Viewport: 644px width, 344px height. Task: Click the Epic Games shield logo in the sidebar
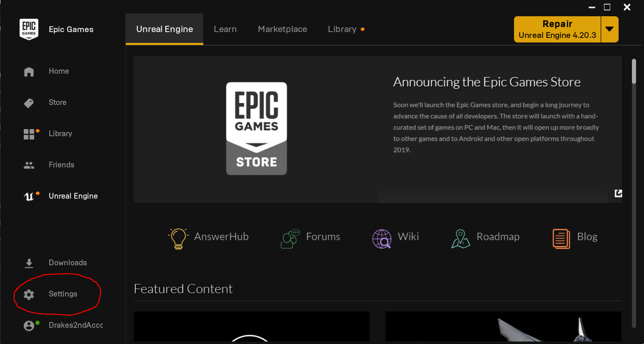(29, 29)
